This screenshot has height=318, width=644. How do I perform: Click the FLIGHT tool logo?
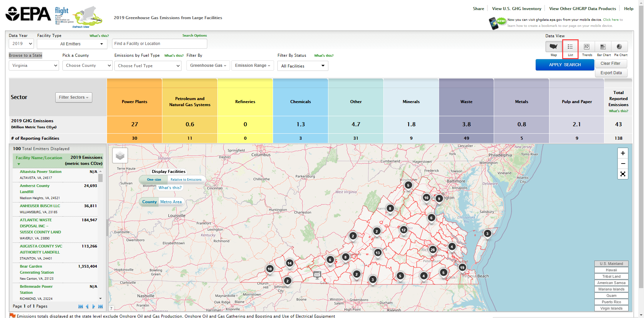click(x=78, y=17)
